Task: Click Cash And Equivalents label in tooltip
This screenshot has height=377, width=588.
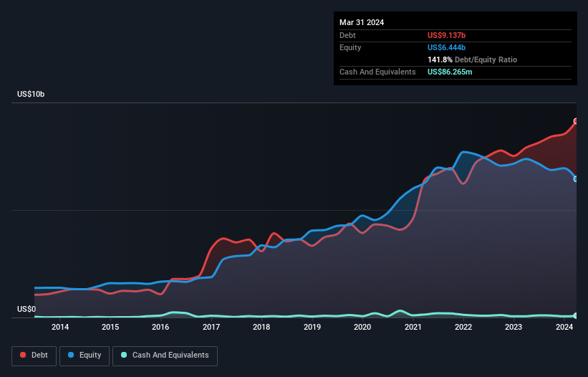Action: tap(377, 72)
